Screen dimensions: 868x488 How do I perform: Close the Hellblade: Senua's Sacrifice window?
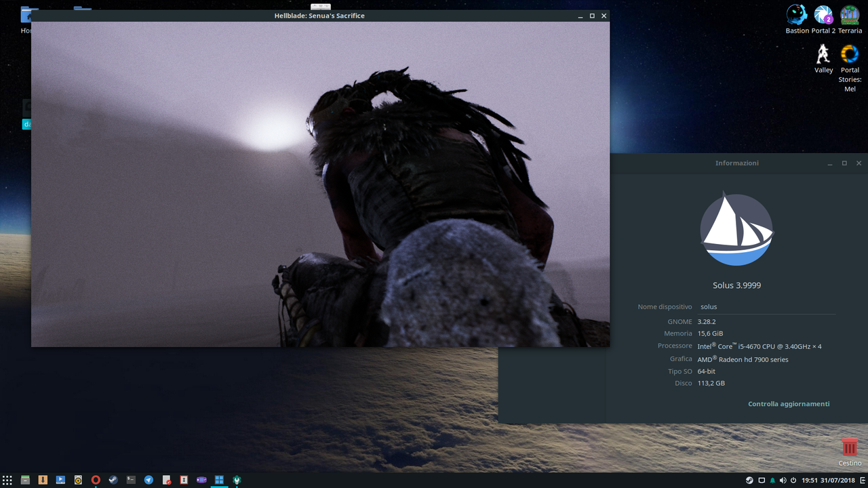[604, 16]
